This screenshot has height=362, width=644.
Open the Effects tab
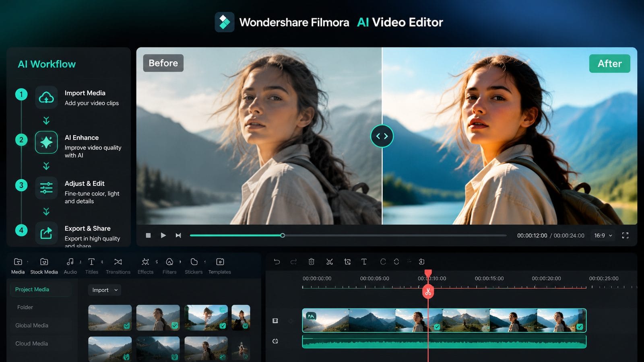145,266
